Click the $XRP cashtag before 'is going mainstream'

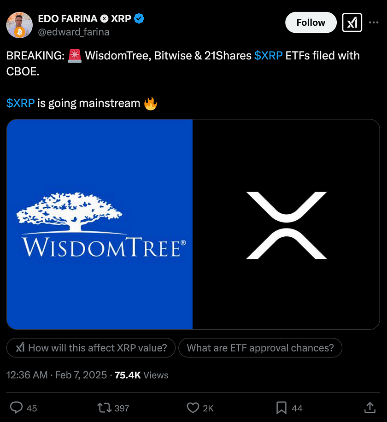tap(20, 103)
